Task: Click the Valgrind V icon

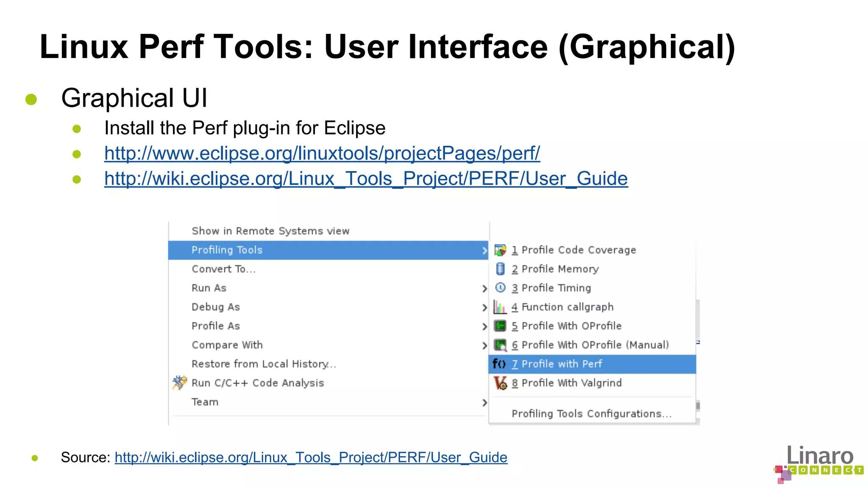Action: click(x=500, y=383)
